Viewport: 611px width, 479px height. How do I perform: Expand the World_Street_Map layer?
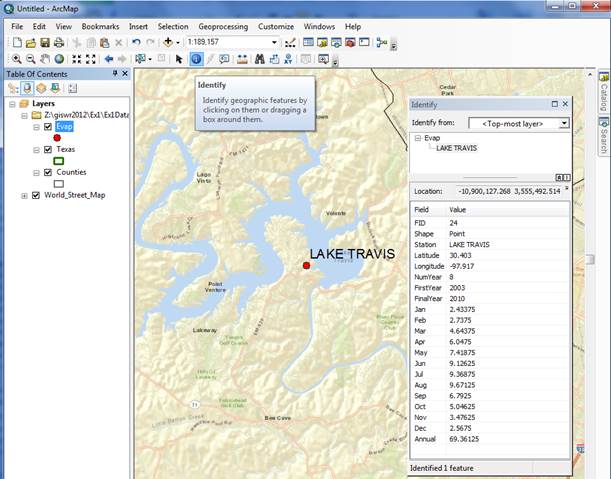coord(23,195)
